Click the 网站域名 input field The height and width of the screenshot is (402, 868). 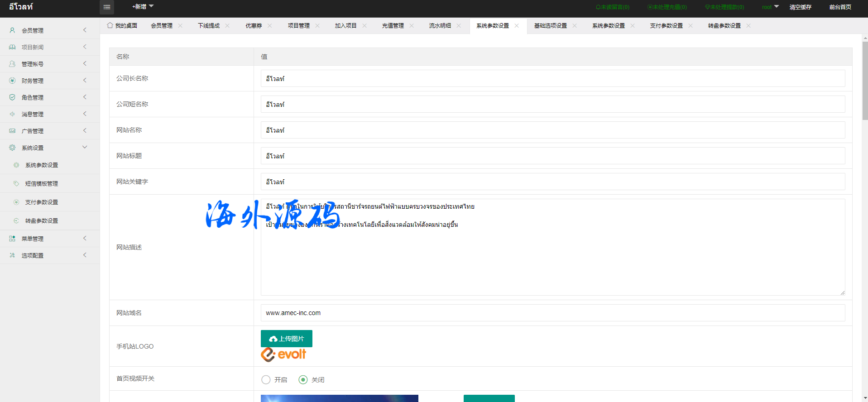click(552, 313)
